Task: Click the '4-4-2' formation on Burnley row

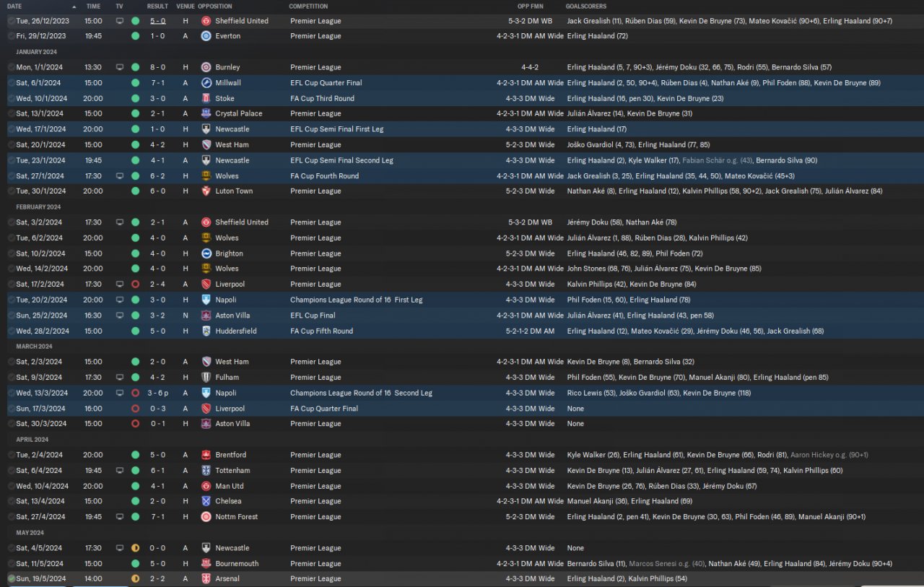Action: click(531, 67)
